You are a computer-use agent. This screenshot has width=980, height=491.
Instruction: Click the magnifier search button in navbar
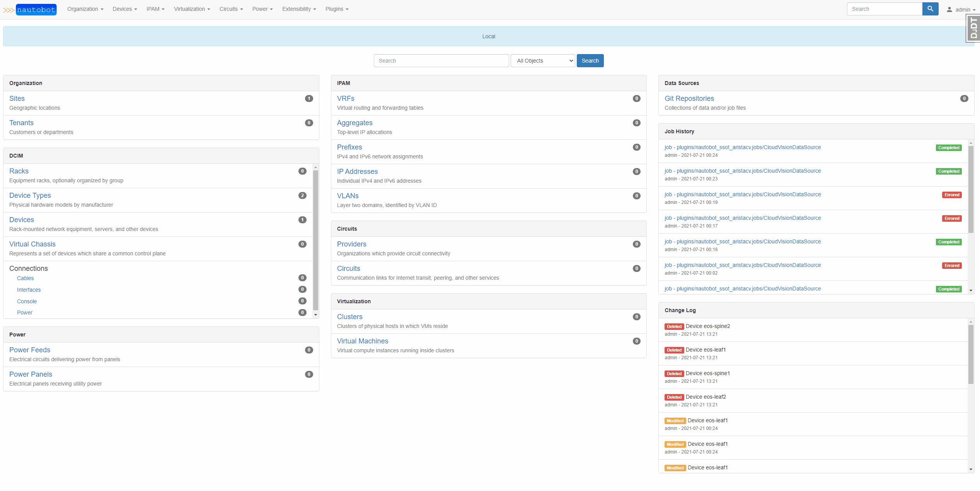click(x=930, y=9)
